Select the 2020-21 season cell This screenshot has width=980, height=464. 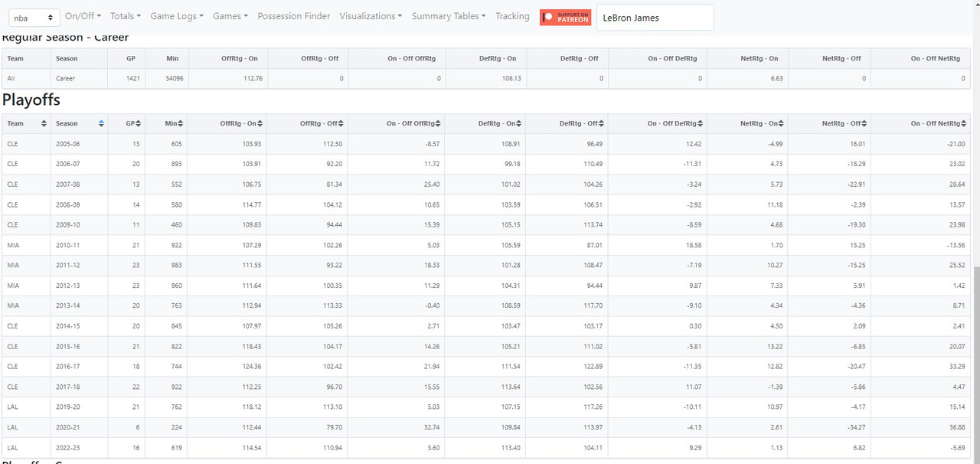[x=78, y=428]
